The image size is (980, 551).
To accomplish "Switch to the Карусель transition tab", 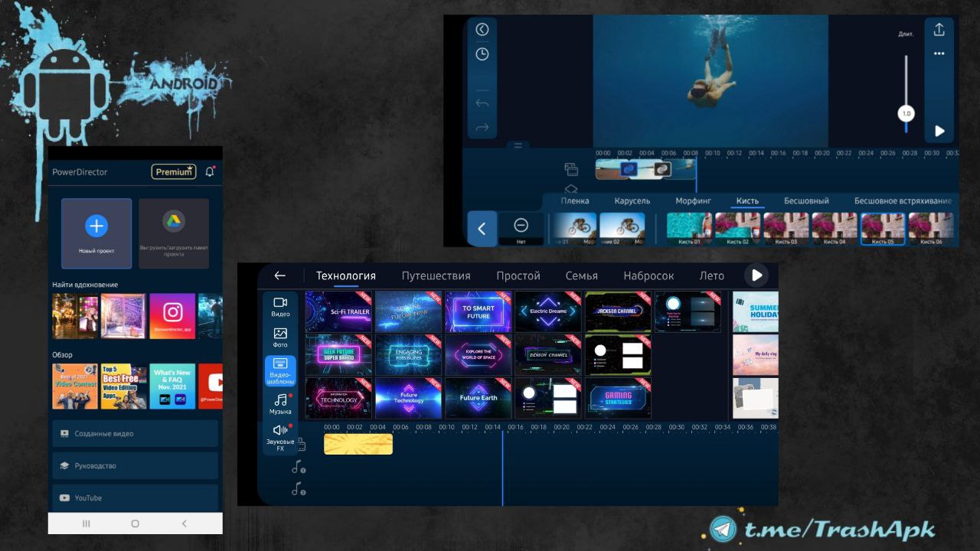I will [632, 201].
